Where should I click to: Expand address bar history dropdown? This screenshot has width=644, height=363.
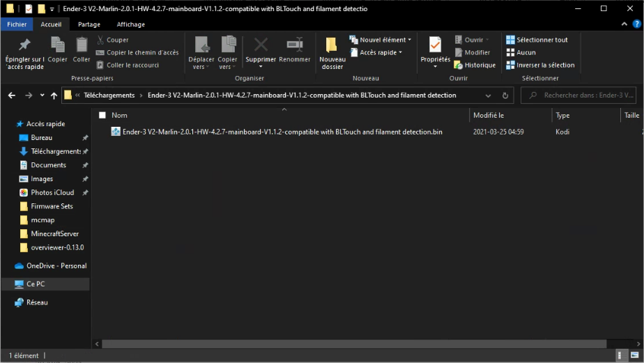488,95
